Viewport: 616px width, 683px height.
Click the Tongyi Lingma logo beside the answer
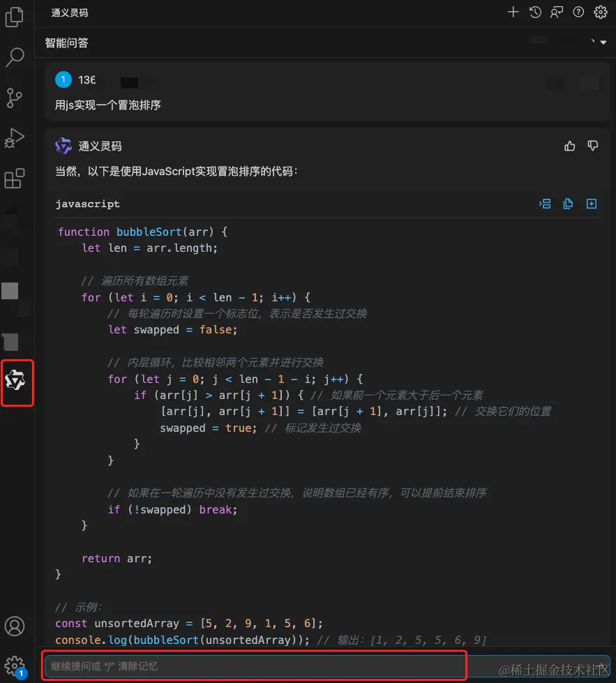tap(63, 146)
